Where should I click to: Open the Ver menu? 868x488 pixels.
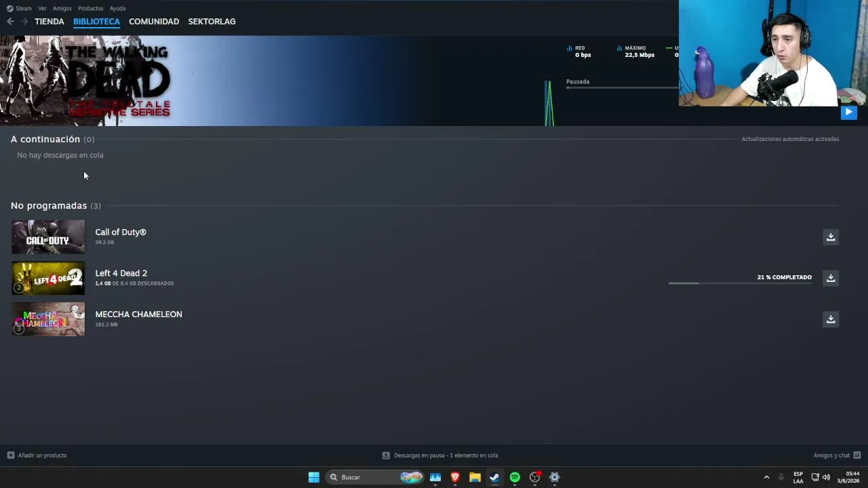[42, 8]
